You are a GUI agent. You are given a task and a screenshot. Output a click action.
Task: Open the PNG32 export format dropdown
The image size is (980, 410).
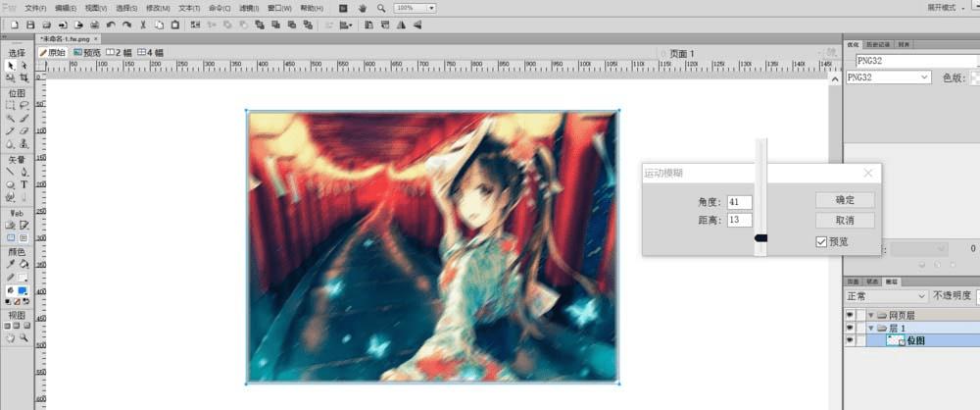(888, 77)
